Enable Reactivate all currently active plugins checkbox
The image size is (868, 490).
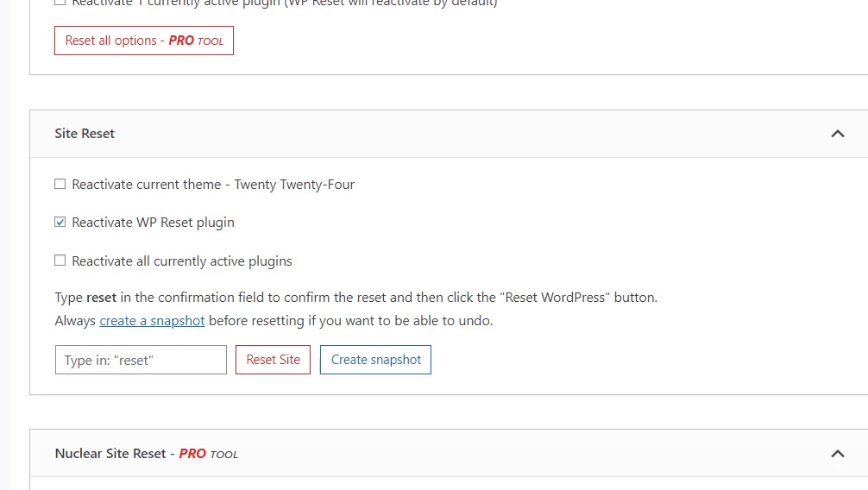[x=60, y=261]
